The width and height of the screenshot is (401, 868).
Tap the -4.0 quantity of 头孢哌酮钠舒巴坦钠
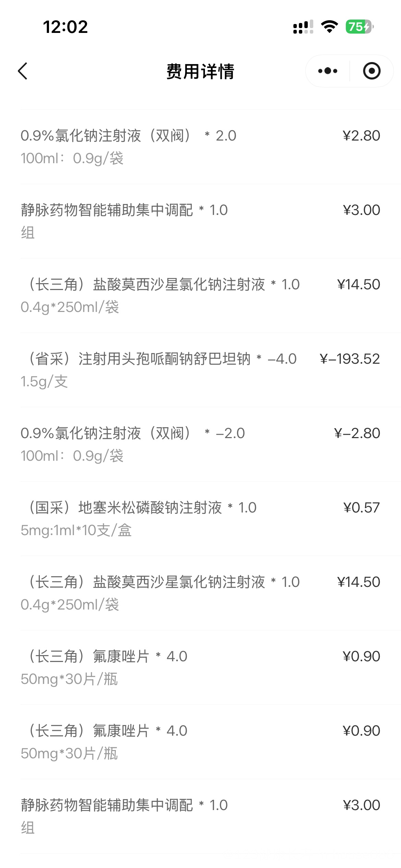(x=282, y=359)
